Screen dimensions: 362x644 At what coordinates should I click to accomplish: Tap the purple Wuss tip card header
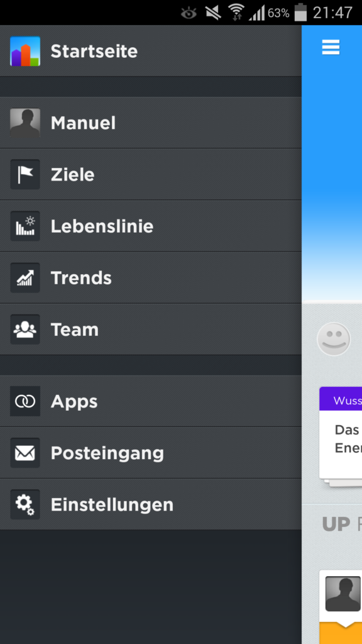(x=341, y=401)
